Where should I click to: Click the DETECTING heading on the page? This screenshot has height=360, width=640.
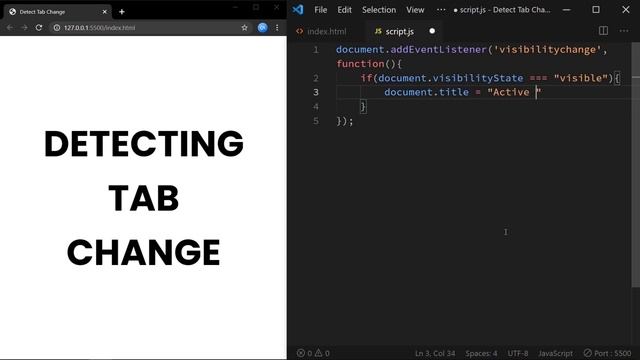click(144, 143)
